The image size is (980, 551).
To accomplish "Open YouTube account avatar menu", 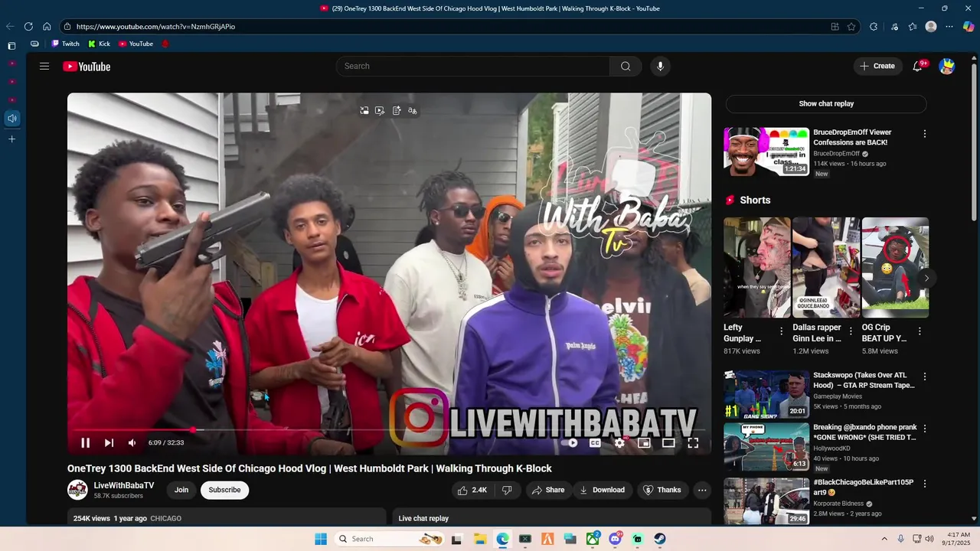I will (x=947, y=66).
